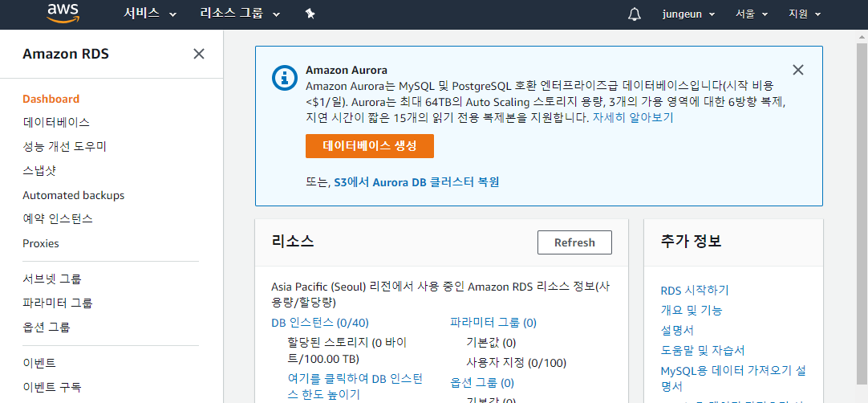The image size is (868, 403).
Task: Open 성능 개선 도우미
Action: click(x=64, y=147)
